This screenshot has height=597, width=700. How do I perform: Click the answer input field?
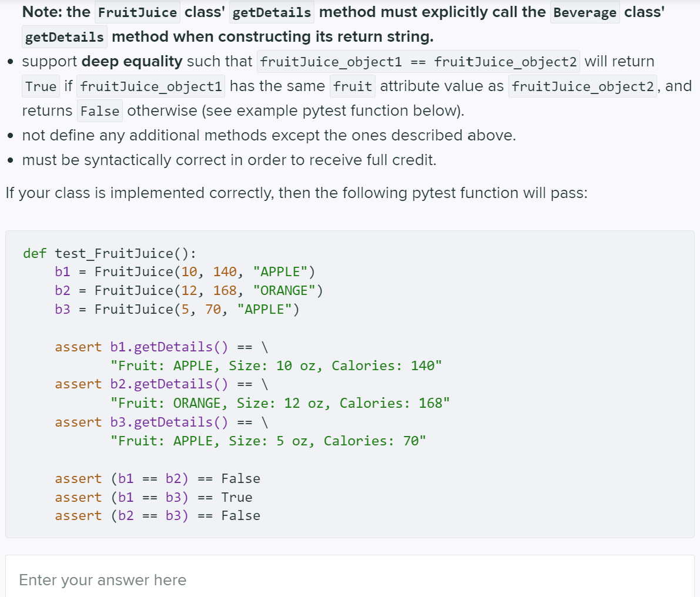[x=350, y=579]
